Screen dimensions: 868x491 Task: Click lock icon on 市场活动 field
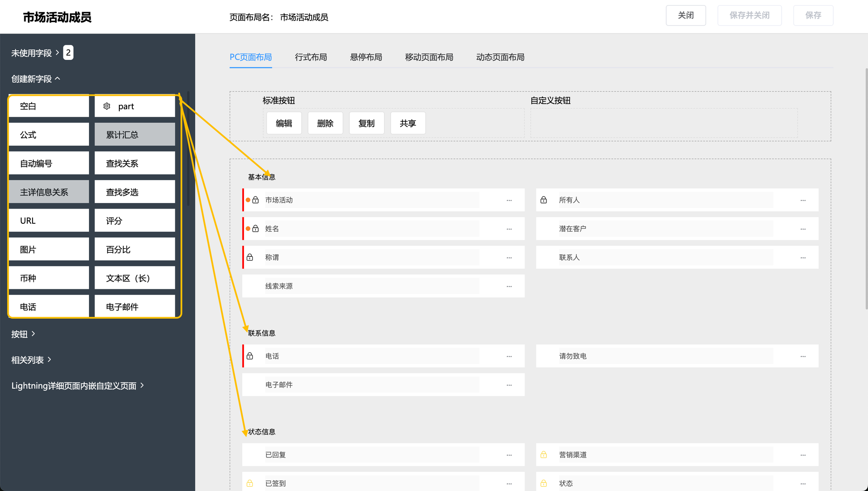click(x=256, y=200)
